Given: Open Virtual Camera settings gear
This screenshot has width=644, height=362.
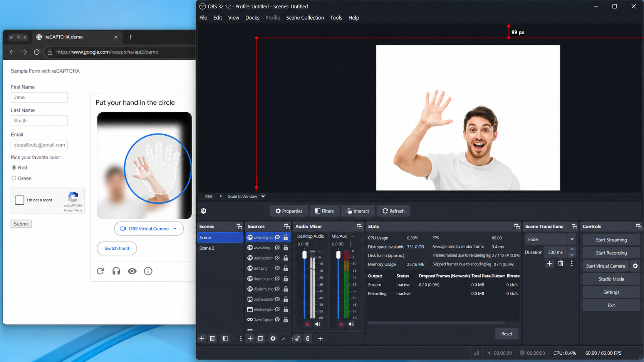Looking at the screenshot, I should [635, 266].
